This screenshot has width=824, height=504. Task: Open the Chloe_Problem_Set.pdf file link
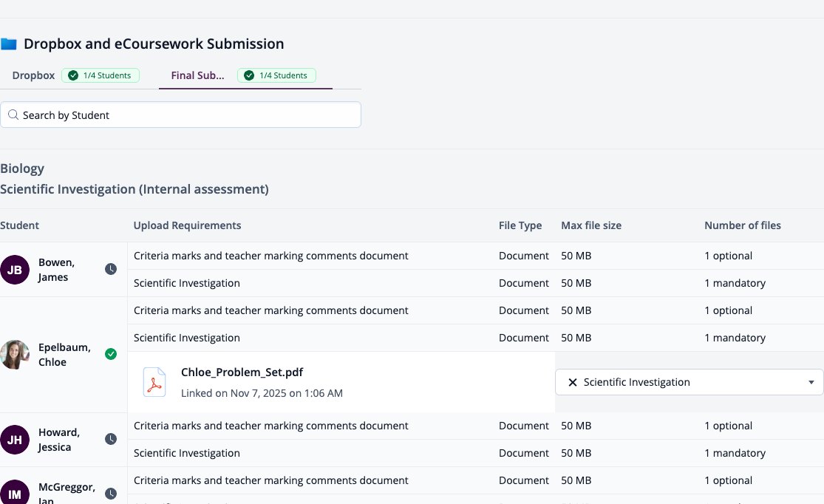pyautogui.click(x=242, y=372)
